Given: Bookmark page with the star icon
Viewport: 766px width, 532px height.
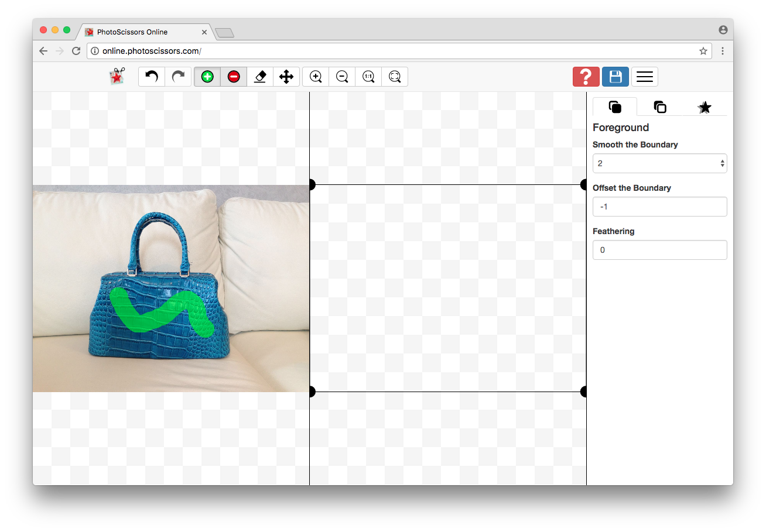Looking at the screenshot, I should 703,51.
